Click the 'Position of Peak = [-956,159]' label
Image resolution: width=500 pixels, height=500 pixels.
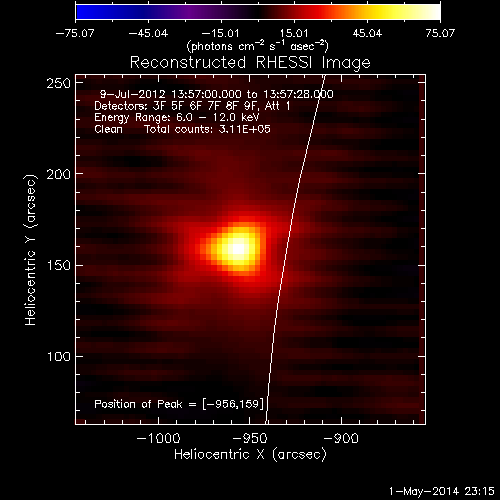(179, 404)
